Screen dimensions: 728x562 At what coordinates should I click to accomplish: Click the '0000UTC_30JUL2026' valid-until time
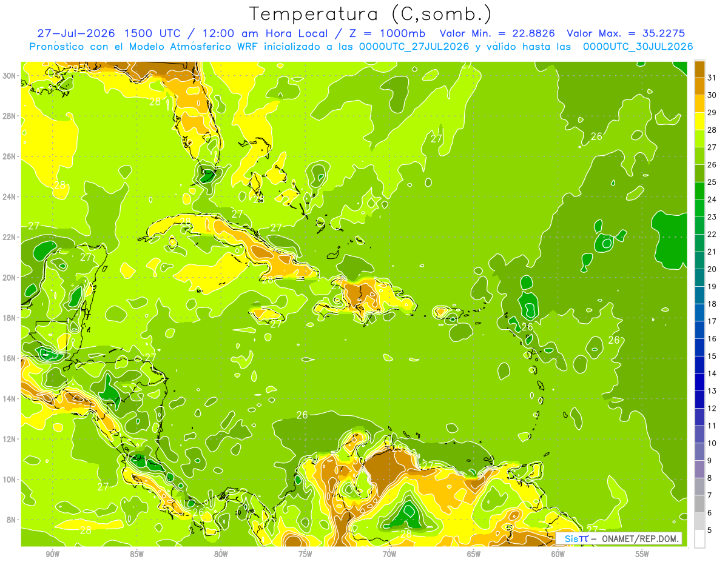pyautogui.click(x=638, y=46)
